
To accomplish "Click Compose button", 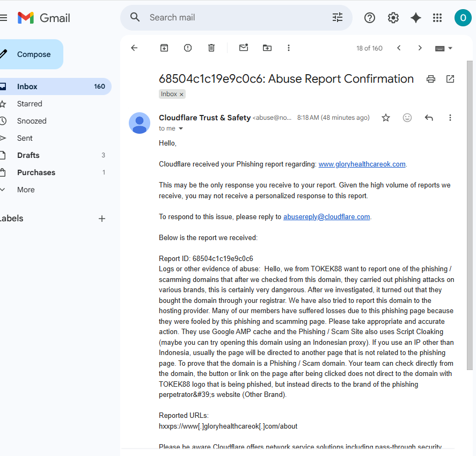I will [31, 54].
